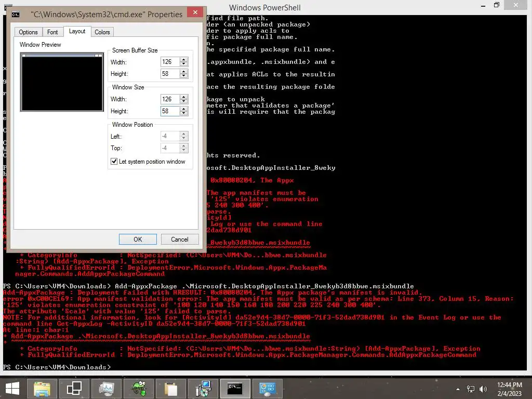532x399 pixels.
Task: Open File Explorer from the taskbar
Action: [42, 389]
